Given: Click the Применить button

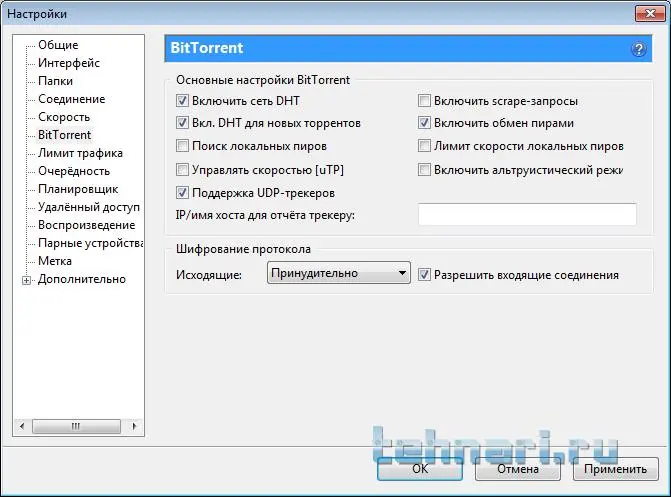Looking at the screenshot, I should (615, 469).
